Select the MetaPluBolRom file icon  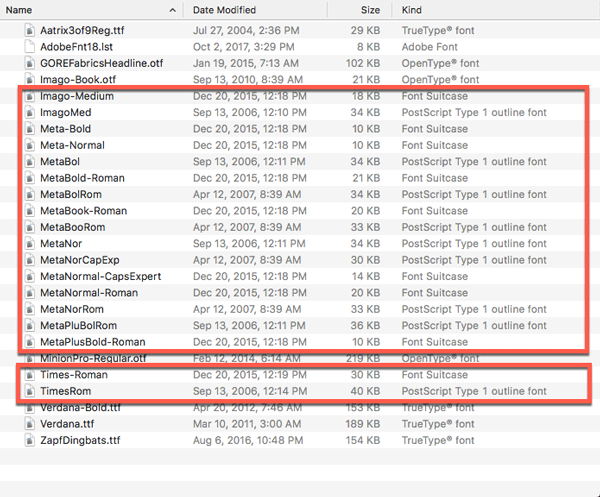pos(29,326)
